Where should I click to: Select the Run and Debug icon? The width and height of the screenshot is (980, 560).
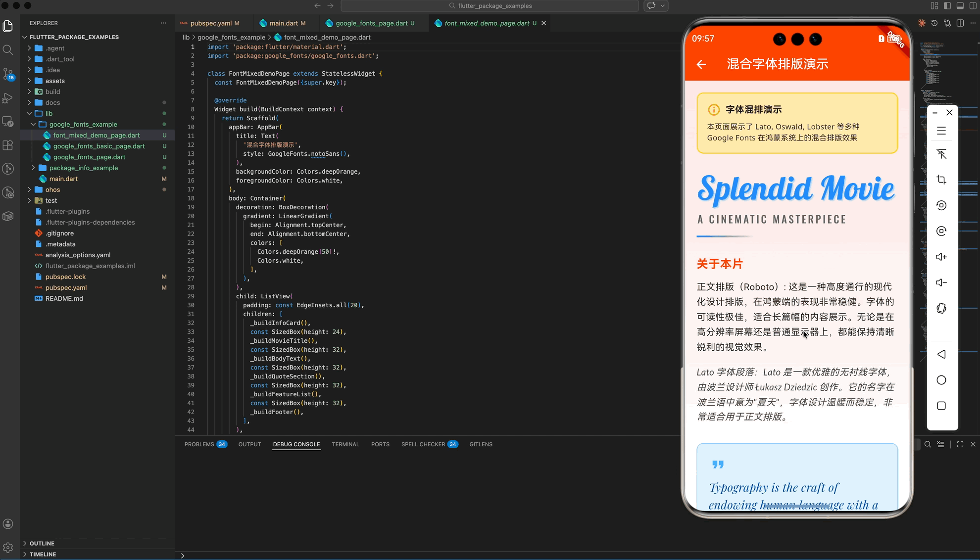8,98
